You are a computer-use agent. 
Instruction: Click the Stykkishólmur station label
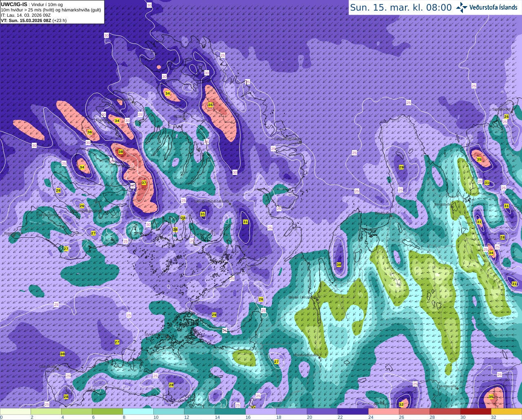(x=157, y=334)
